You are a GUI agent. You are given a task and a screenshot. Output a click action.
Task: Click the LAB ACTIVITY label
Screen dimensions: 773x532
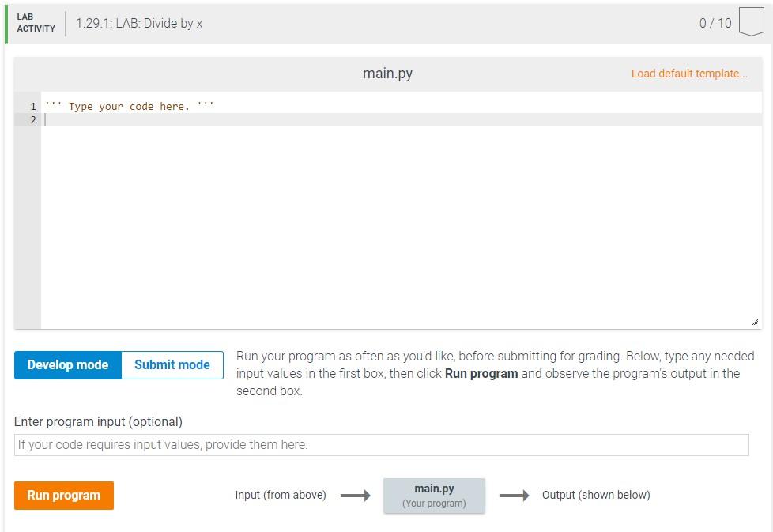pyautogui.click(x=36, y=23)
